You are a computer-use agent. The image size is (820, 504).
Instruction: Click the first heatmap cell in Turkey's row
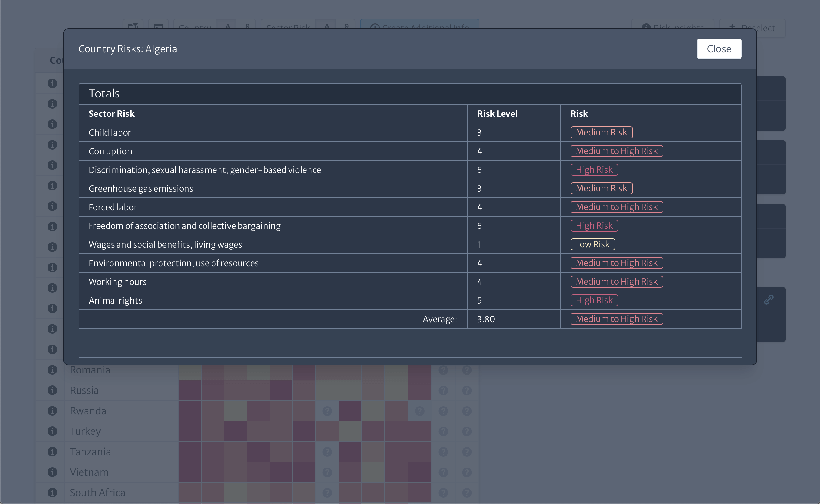[x=190, y=431]
